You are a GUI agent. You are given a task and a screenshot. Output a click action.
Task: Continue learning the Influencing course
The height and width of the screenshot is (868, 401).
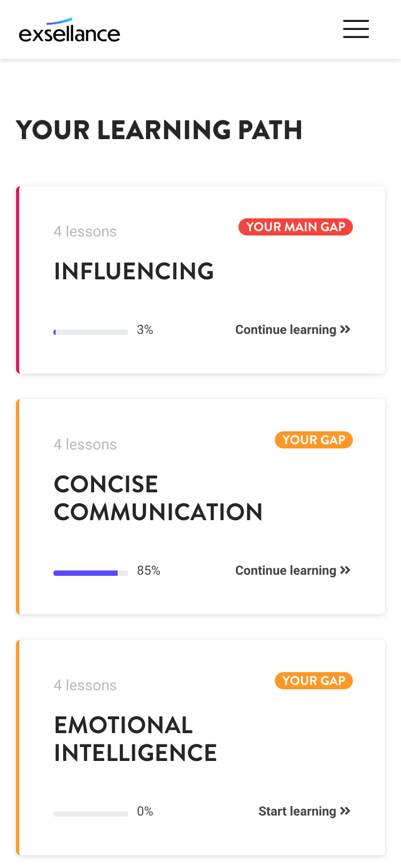(286, 330)
